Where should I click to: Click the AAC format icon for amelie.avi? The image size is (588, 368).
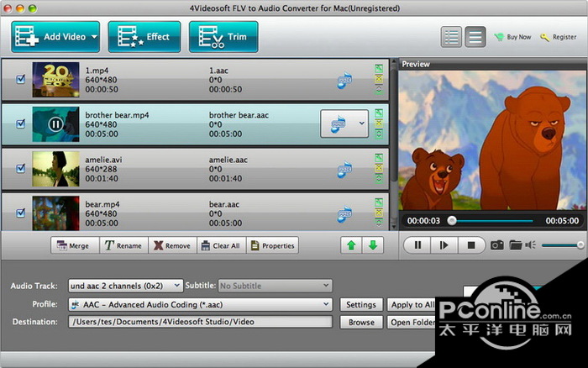(344, 170)
